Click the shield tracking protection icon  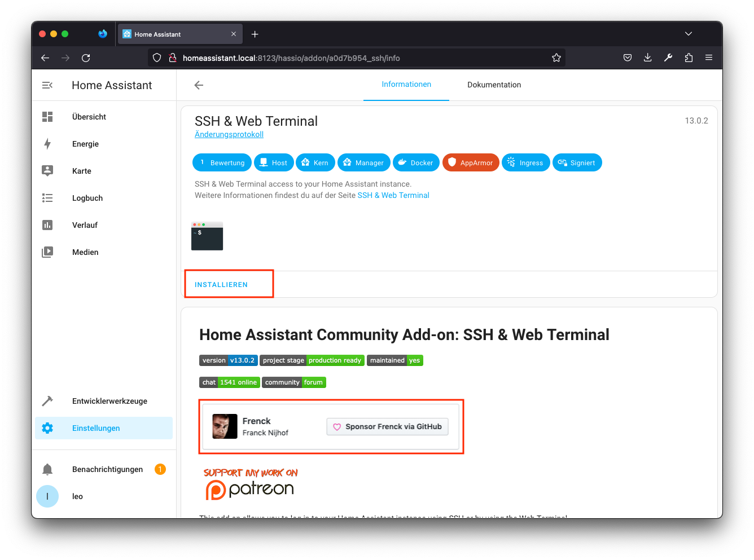point(157,58)
